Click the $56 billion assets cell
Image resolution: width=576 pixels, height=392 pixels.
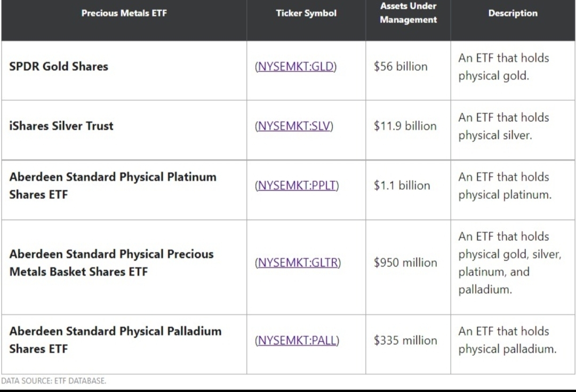click(x=401, y=67)
